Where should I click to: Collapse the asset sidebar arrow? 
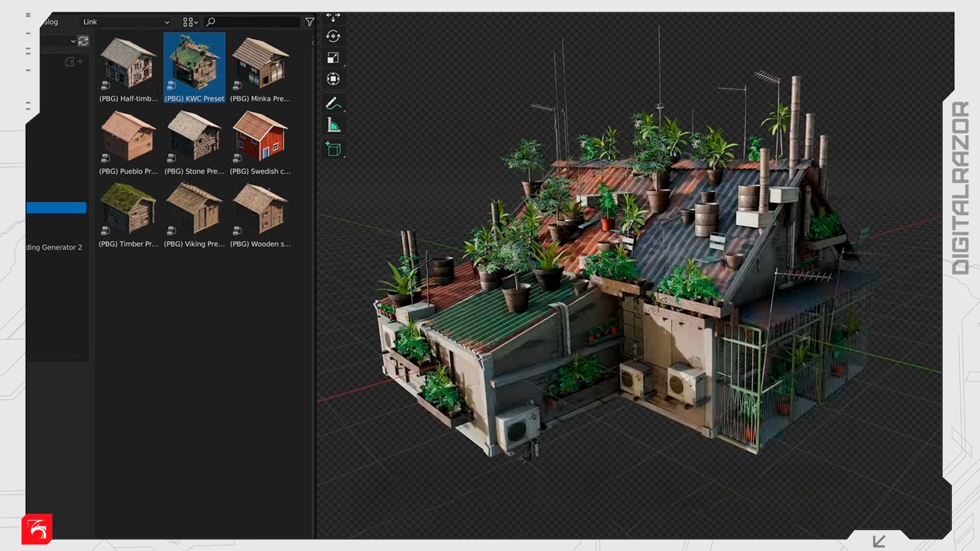point(312,43)
